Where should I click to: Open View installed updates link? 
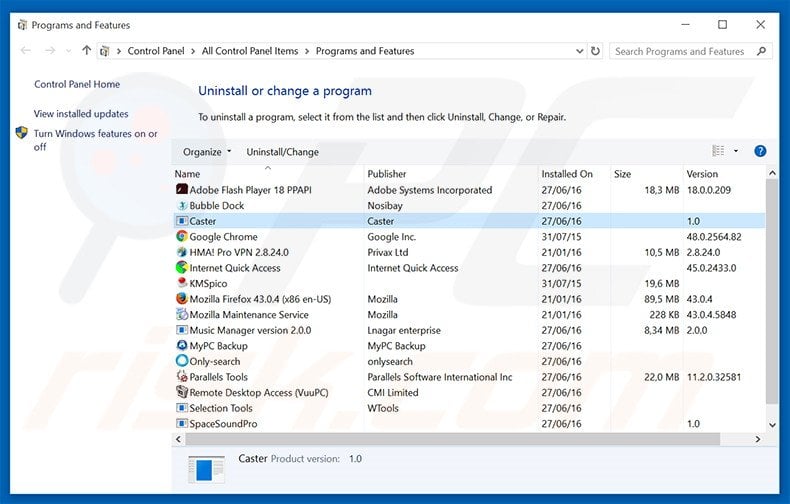tap(81, 114)
